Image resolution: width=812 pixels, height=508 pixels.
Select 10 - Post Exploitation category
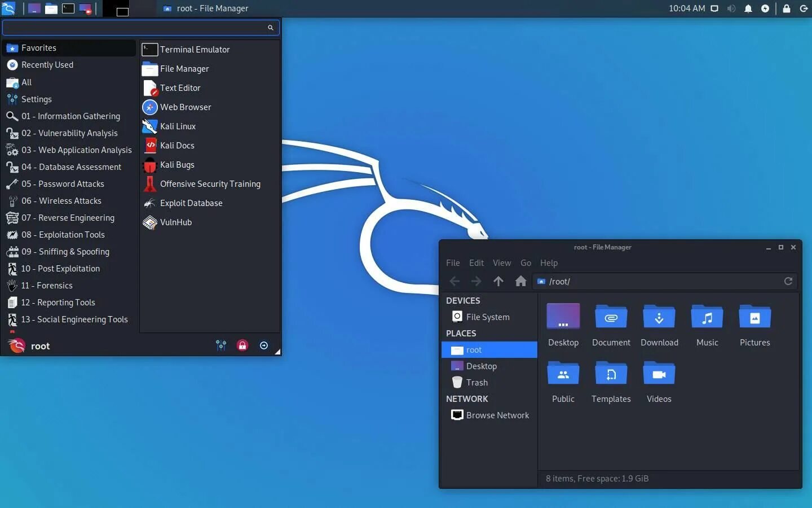click(69, 269)
